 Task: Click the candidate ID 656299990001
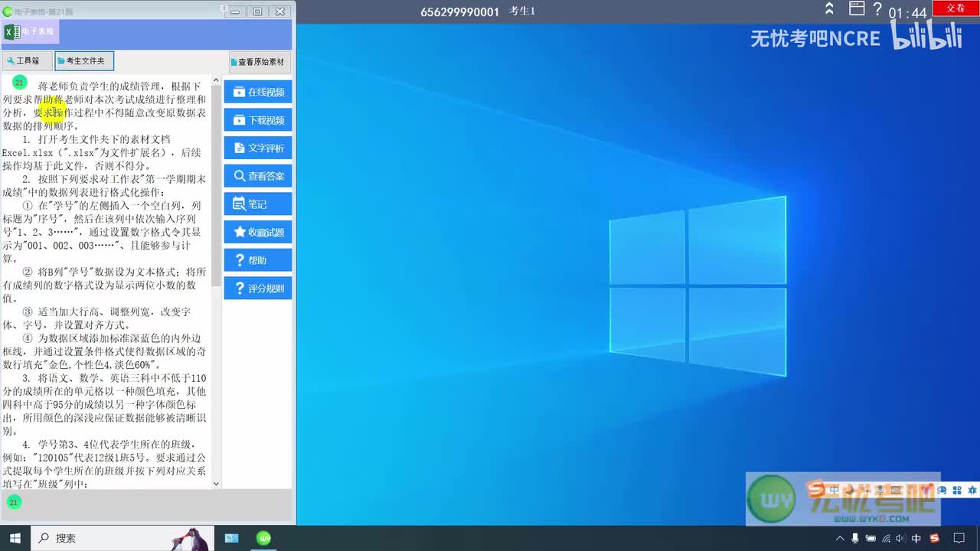[x=459, y=11]
